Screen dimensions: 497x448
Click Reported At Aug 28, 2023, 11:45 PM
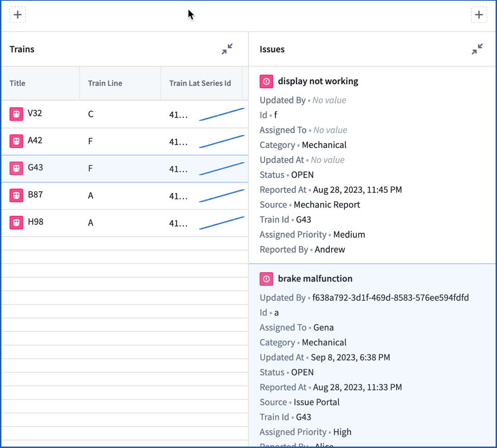coord(358,190)
